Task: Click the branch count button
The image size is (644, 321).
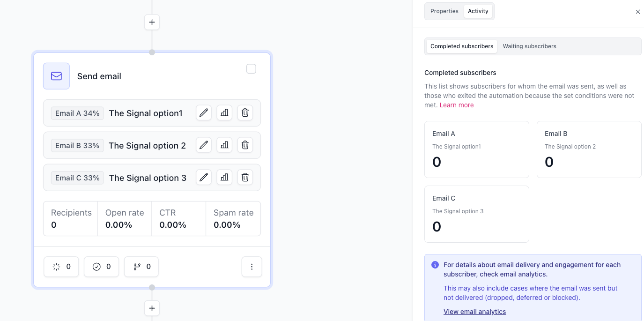Action: [141, 267]
